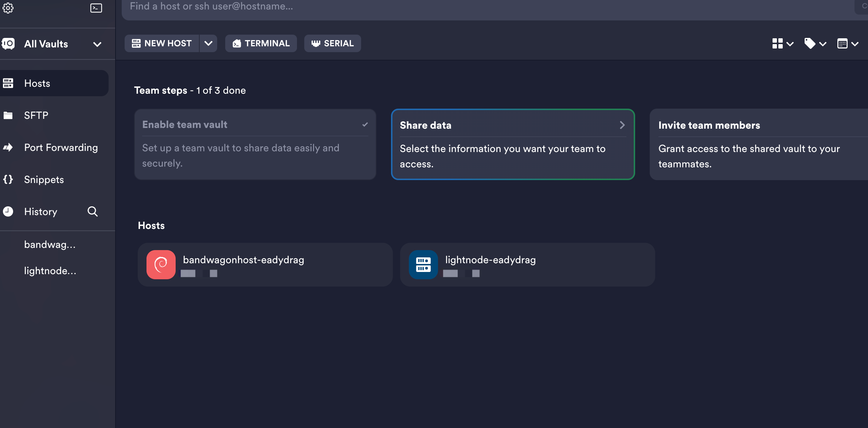Click the Snippets curly braces icon

pos(8,179)
